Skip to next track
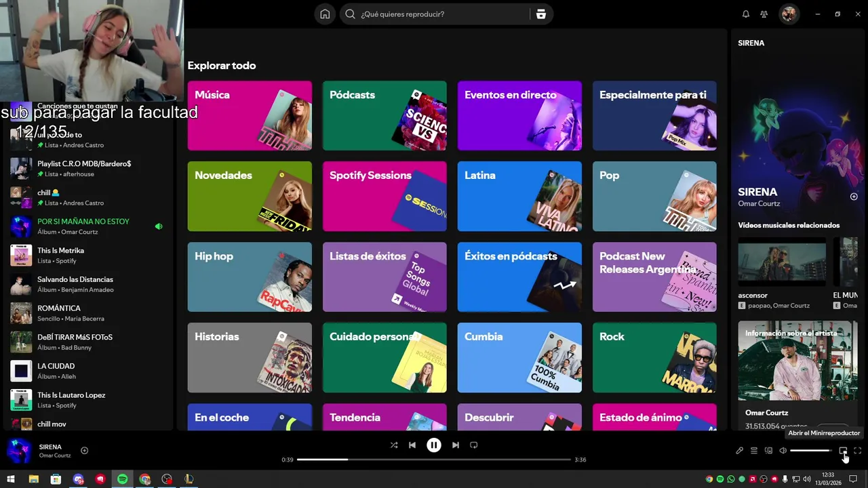The height and width of the screenshot is (488, 868). (x=456, y=445)
